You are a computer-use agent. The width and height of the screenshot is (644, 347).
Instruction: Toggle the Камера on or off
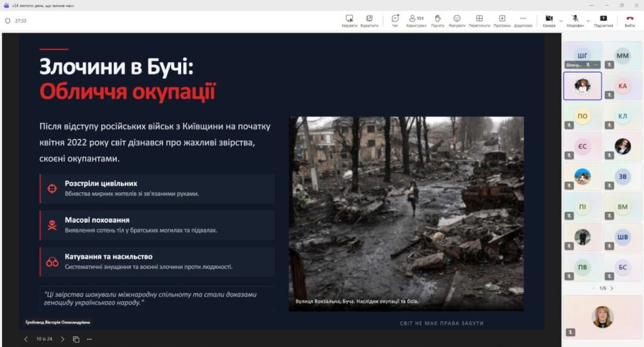tap(548, 21)
